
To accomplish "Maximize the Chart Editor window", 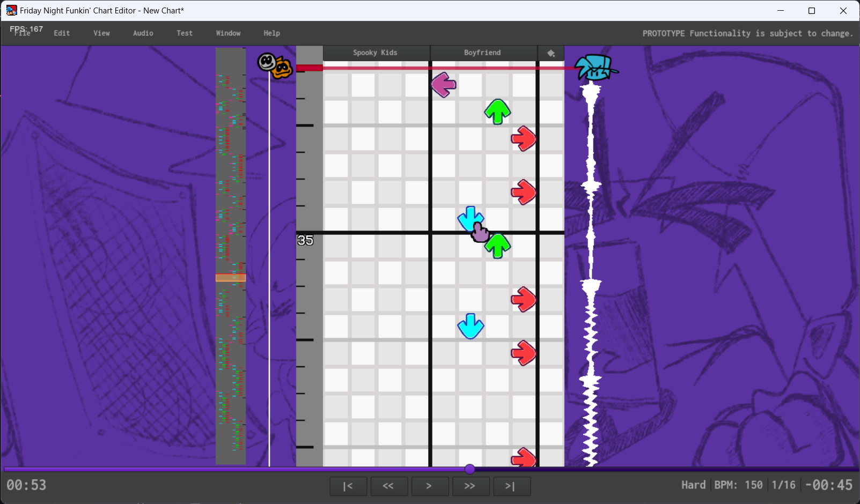I will pos(812,11).
